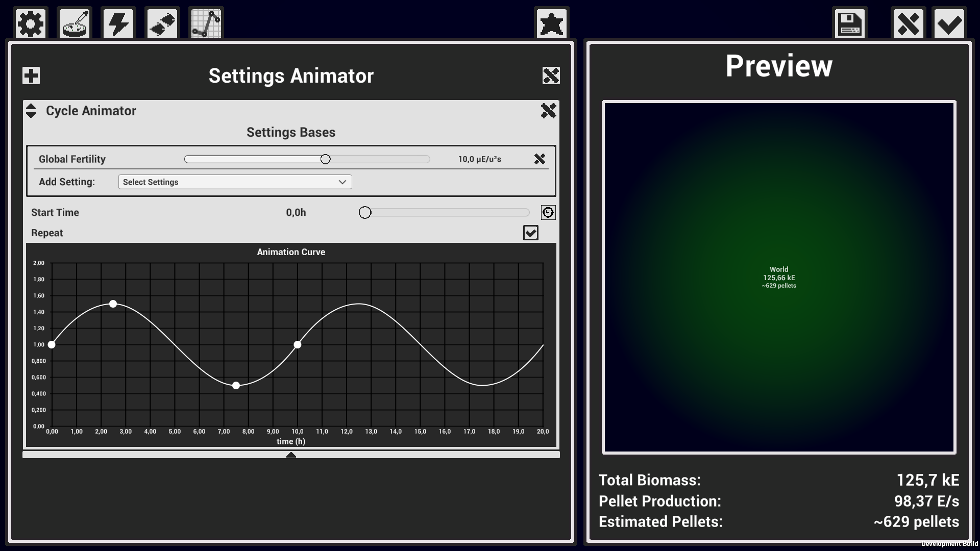Select the animation curve graph tab

pyautogui.click(x=206, y=23)
